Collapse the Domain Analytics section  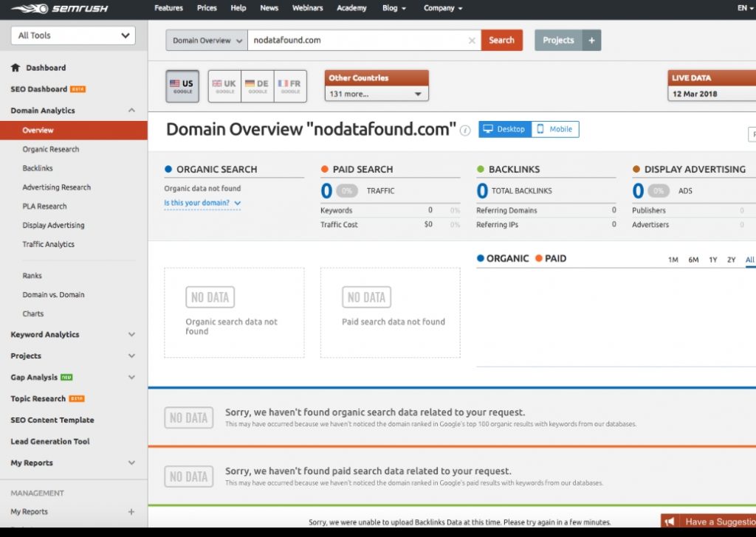pyautogui.click(x=131, y=111)
